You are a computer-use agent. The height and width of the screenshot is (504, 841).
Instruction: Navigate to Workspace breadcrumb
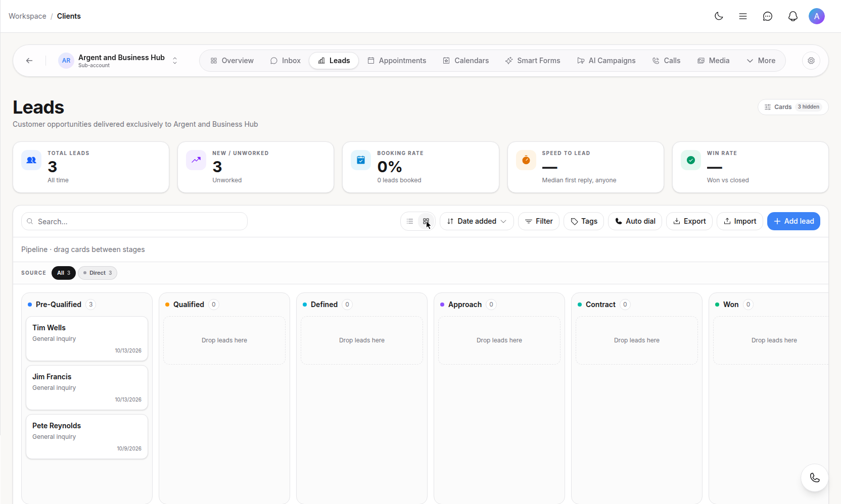27,16
